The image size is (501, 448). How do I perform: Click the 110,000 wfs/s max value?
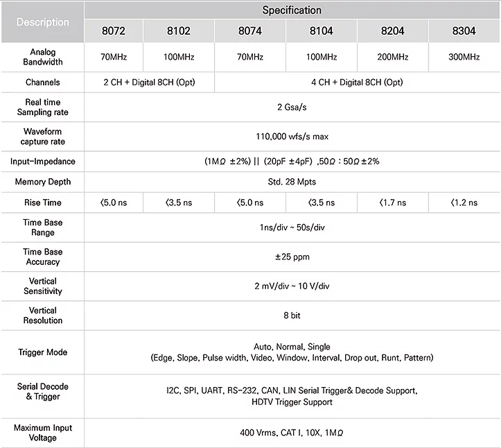tap(292, 137)
